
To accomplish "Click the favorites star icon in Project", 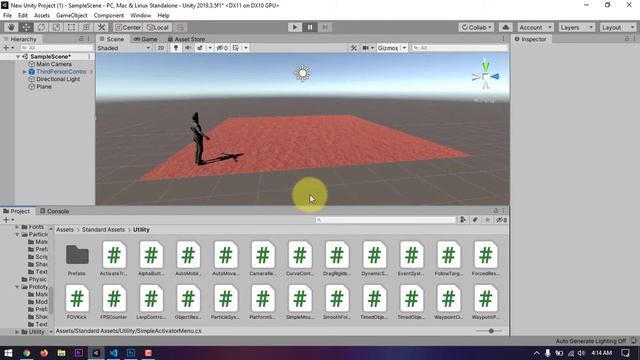I will pos(487,220).
